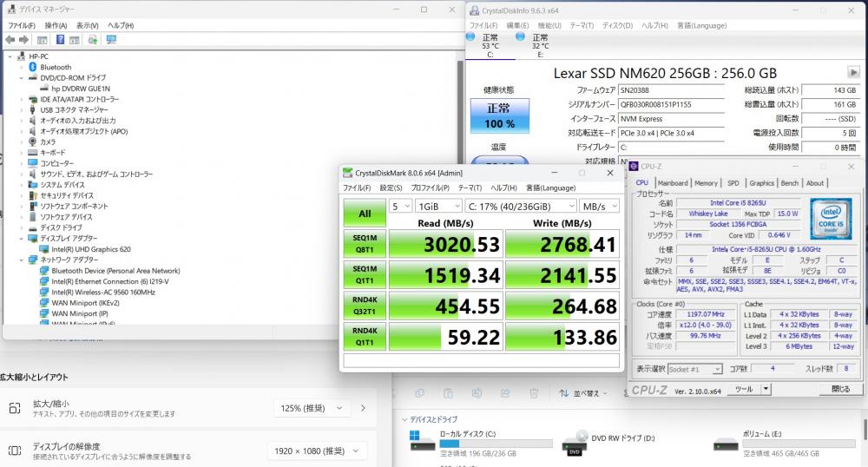Click the Share icon in Explorer toolbar

coord(505,393)
